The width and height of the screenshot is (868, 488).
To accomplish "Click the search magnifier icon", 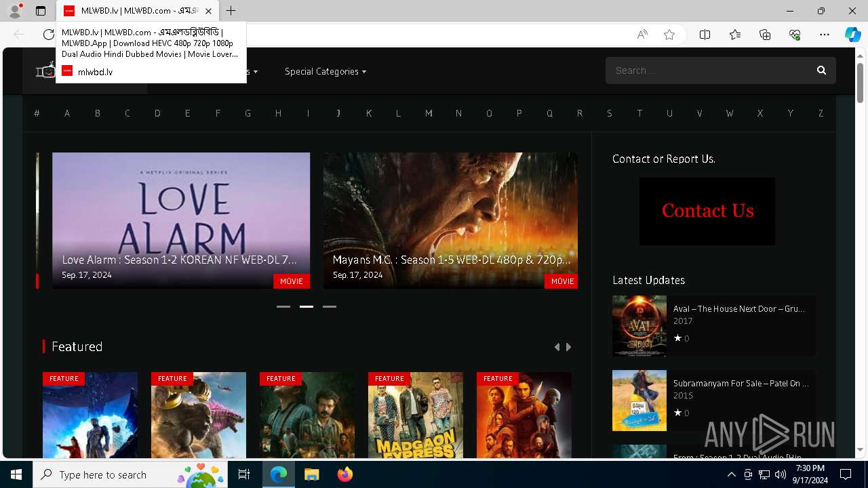I will click(x=821, y=70).
